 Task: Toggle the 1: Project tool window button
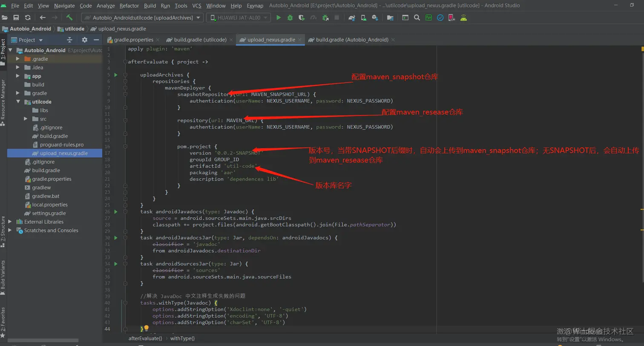click(x=3, y=52)
